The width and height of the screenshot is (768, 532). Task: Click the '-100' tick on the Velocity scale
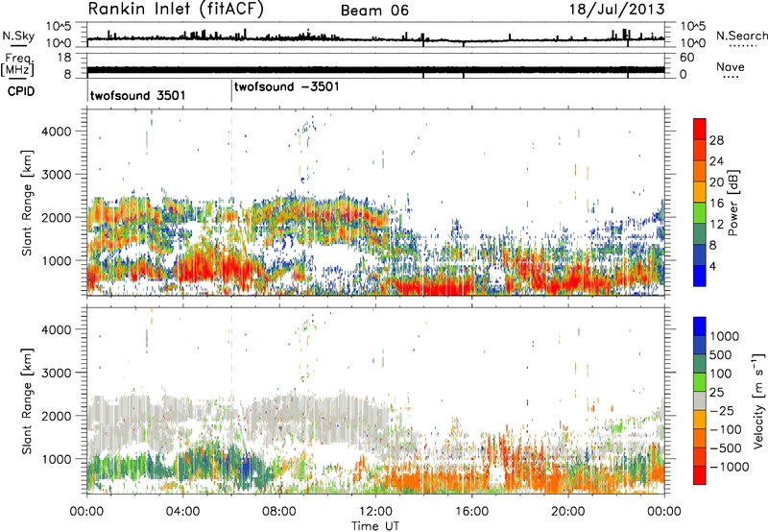[x=726, y=429]
